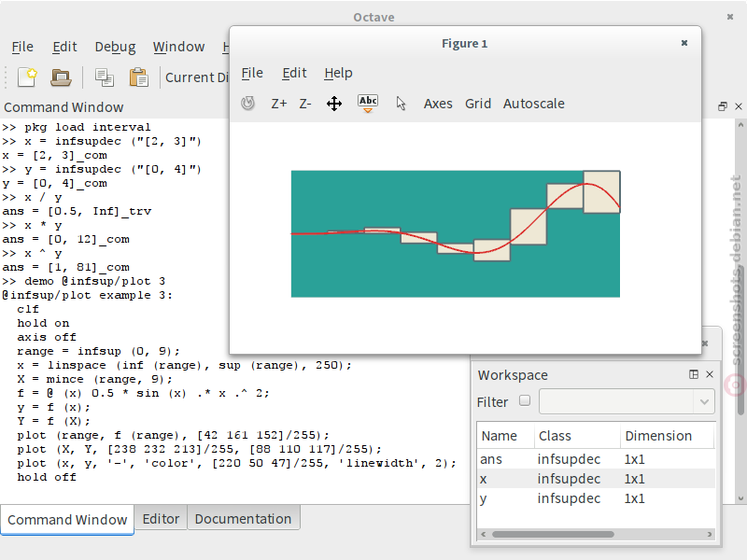Click the Workspace scrollbar left arrow
Viewport: 747px width, 560px height.
click(484, 534)
